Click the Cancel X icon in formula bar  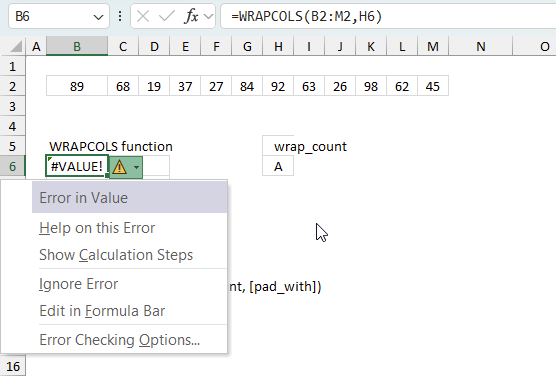click(x=143, y=16)
